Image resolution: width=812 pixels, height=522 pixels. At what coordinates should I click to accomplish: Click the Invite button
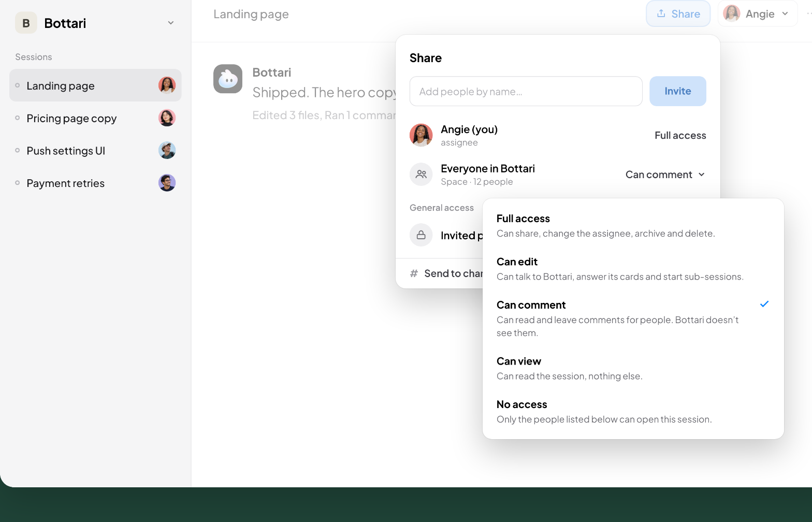click(677, 91)
